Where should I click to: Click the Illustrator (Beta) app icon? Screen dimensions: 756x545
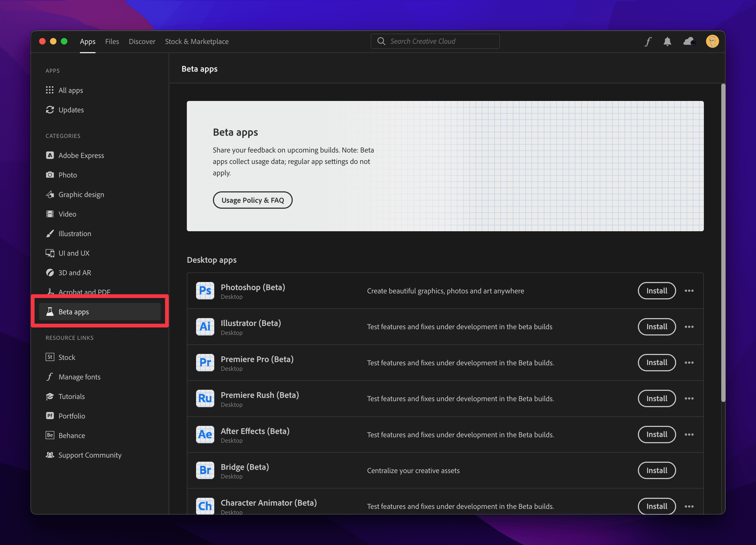[205, 327]
